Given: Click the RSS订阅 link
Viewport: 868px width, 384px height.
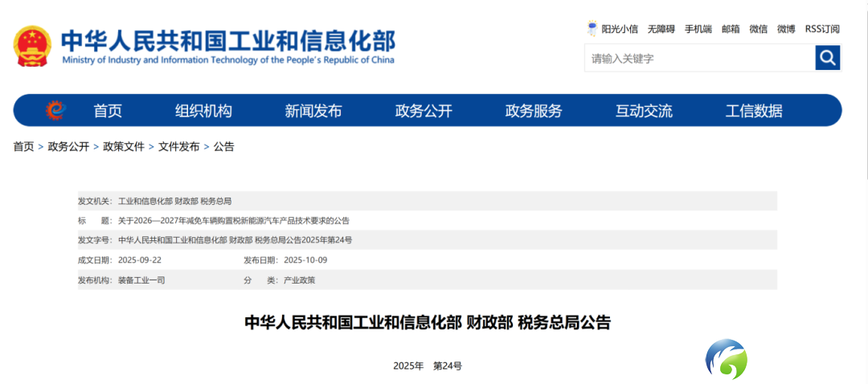Looking at the screenshot, I should coord(822,29).
